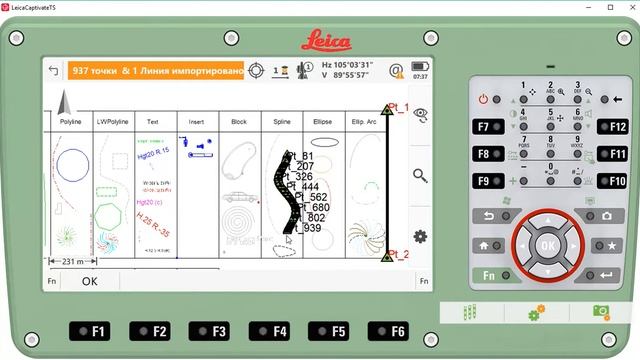This screenshot has height=360, width=640.
Task: Open map settings gear icon
Action: click(x=420, y=236)
